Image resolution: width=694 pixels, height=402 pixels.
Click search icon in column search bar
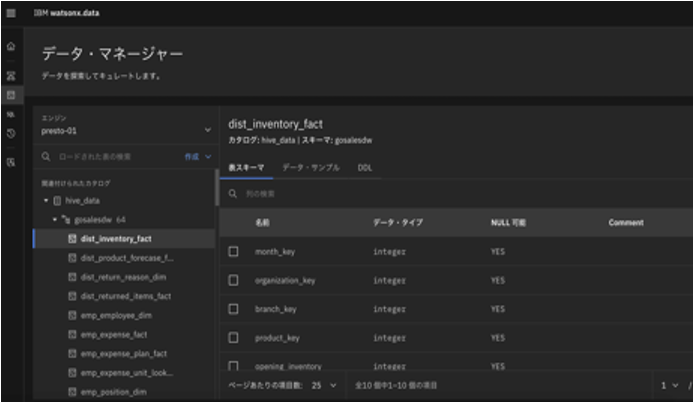click(x=233, y=193)
